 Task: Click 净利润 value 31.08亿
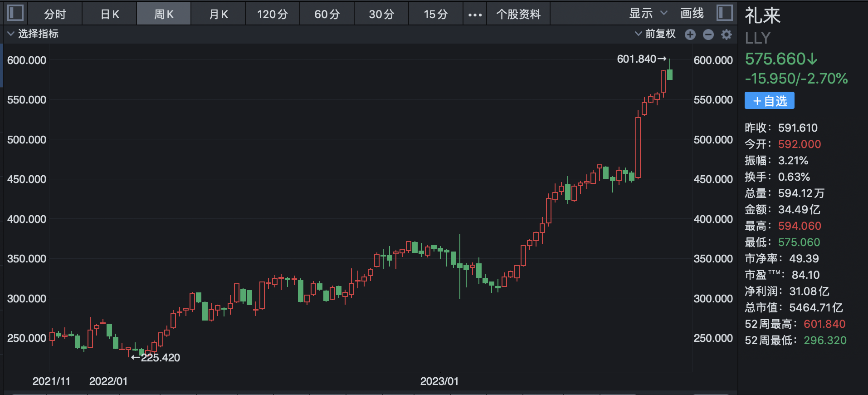pos(809,291)
